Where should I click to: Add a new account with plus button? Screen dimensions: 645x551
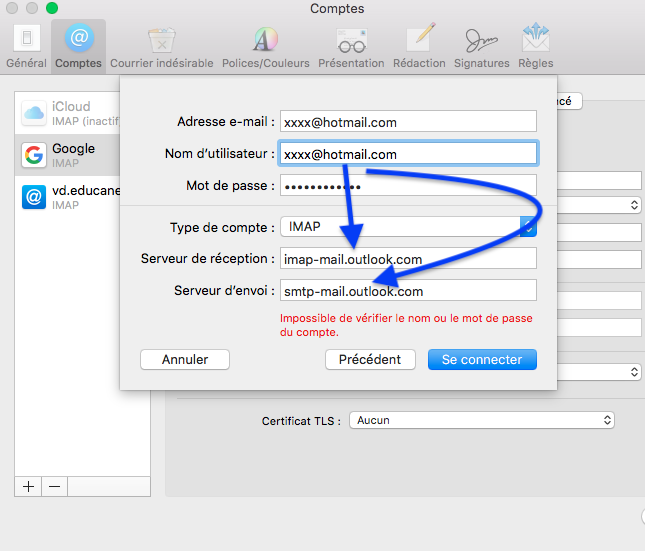[28, 487]
